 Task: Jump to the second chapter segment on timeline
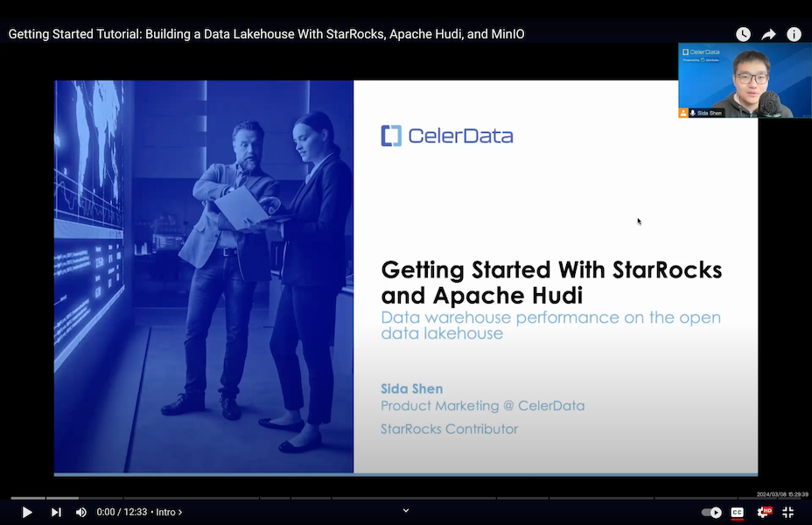(63, 498)
